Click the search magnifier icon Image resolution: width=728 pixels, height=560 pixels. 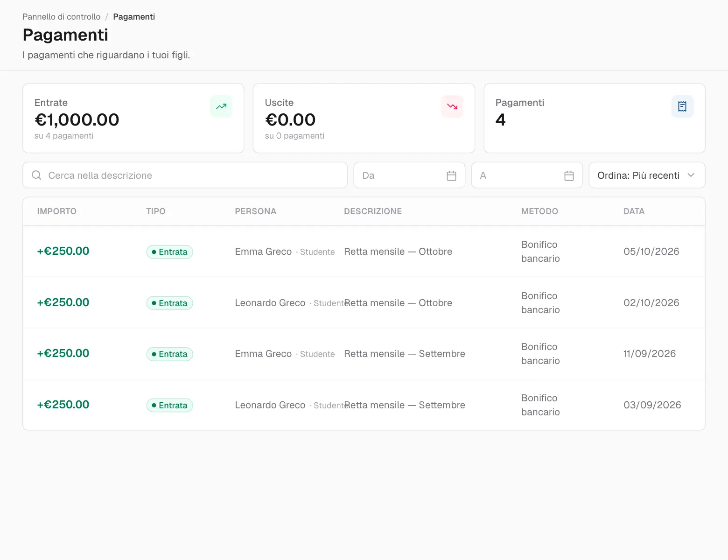[x=36, y=175]
